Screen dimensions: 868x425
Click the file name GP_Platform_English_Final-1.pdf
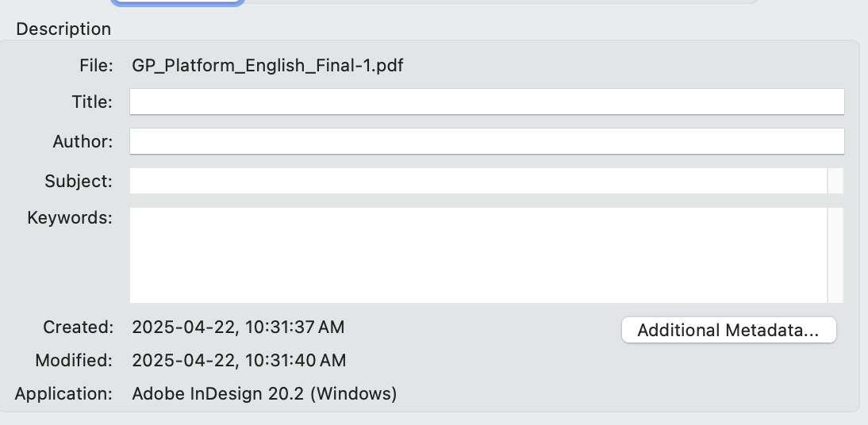click(x=267, y=65)
